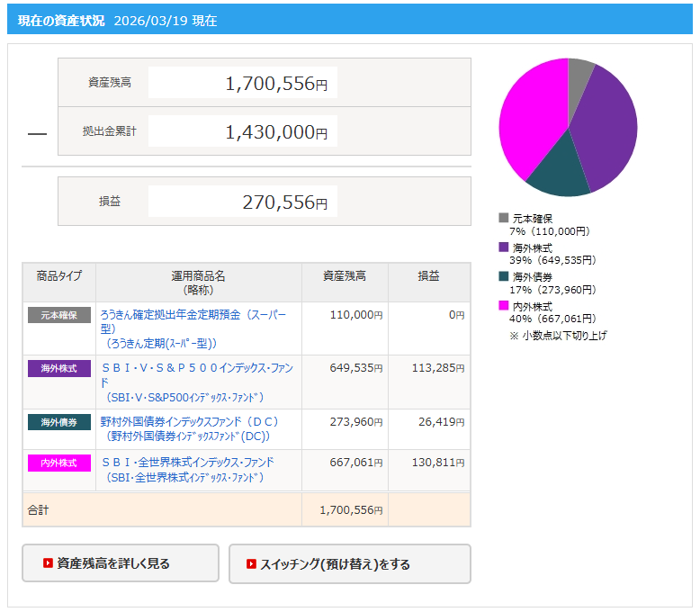700x612 pixels.
Task: Click the 損益 column header
Action: pyautogui.click(x=428, y=276)
